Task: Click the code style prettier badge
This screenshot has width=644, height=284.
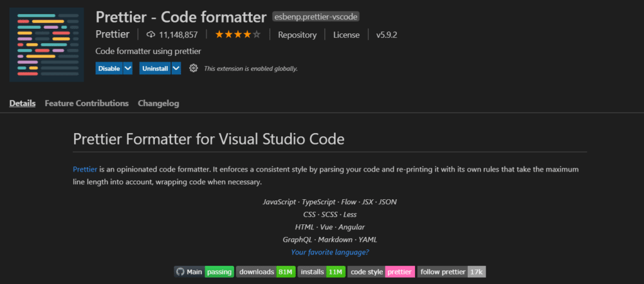Action: [381, 271]
